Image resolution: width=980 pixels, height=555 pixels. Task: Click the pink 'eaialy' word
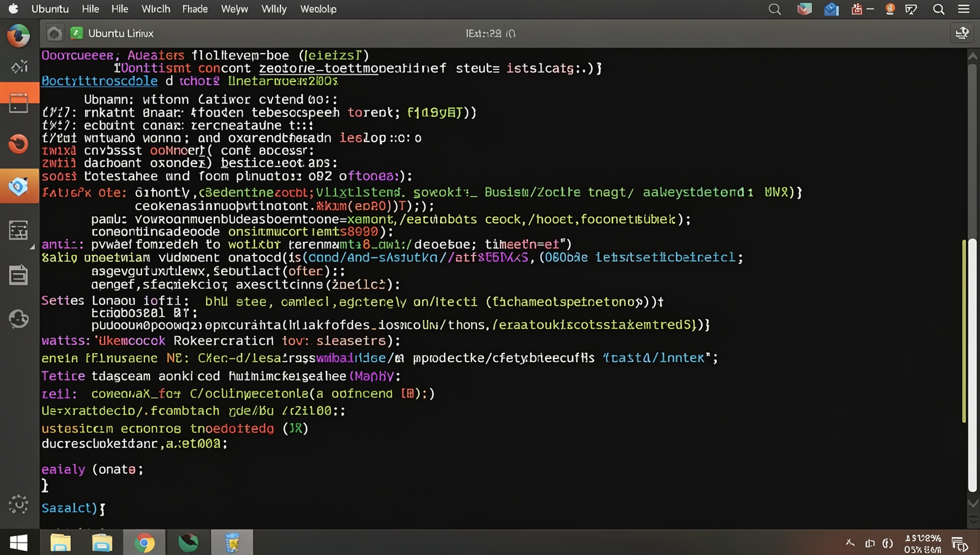click(x=63, y=469)
